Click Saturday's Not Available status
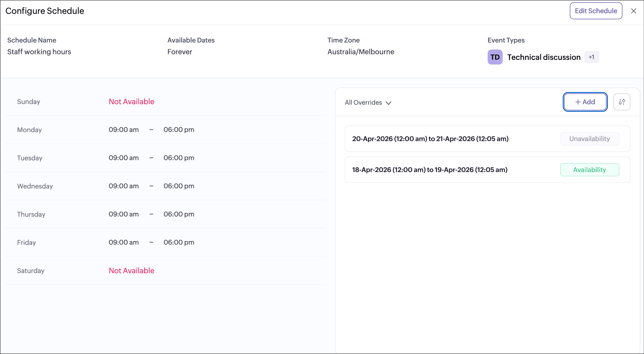644x354 pixels. (131, 270)
